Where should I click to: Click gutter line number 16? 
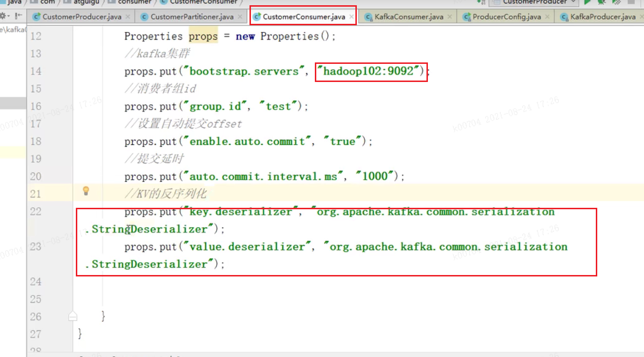click(x=35, y=106)
